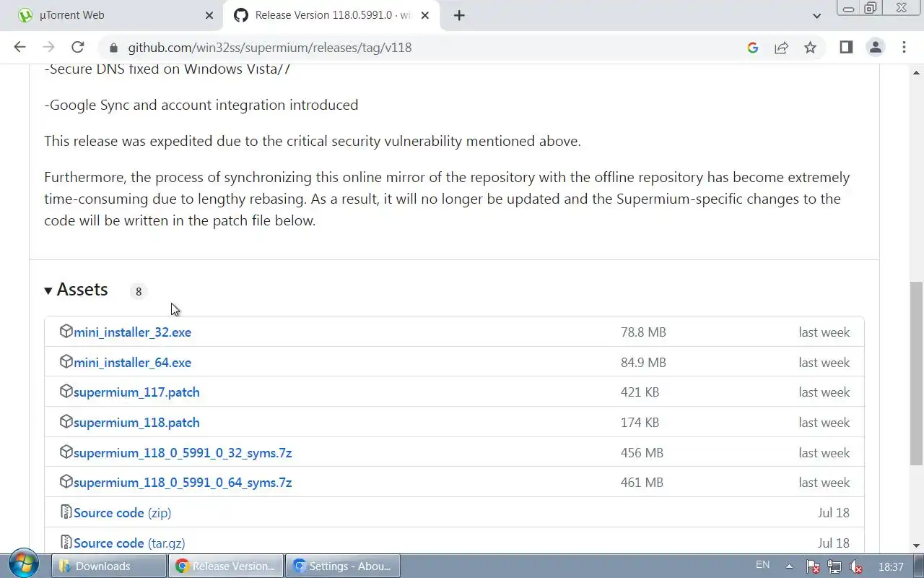Image resolution: width=924 pixels, height=578 pixels.
Task: Click the Google icon in address bar
Action: point(752,48)
